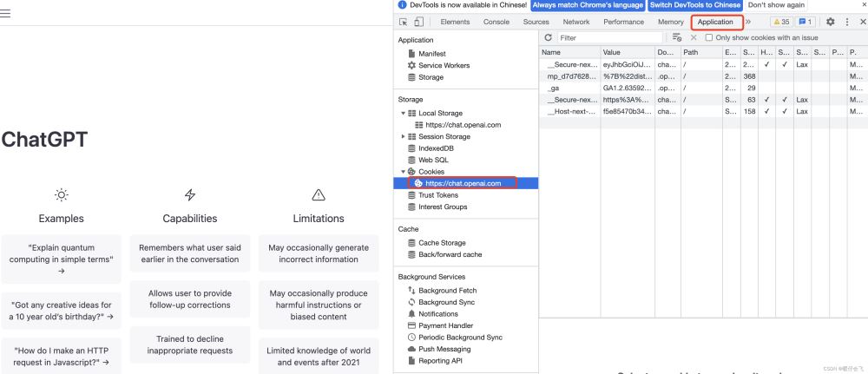Switch to the Elements tab
868x374 pixels.
[x=455, y=23]
